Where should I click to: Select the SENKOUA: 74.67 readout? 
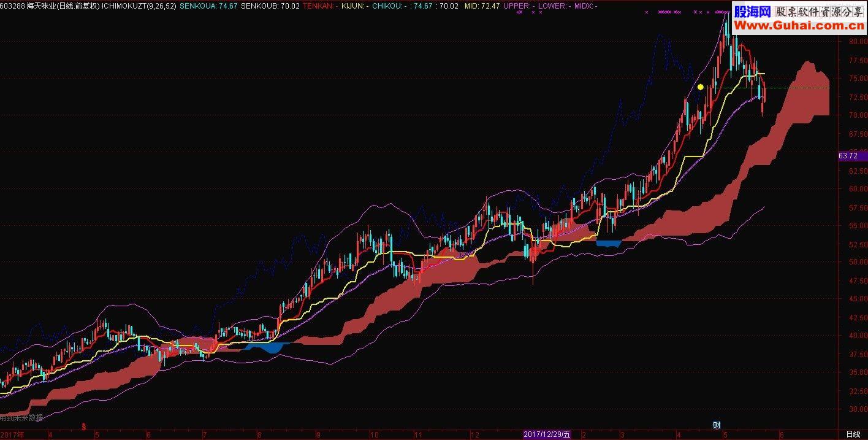click(x=209, y=6)
